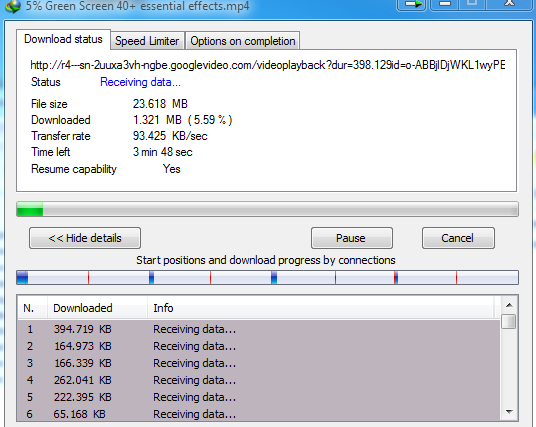Select connection row 4 with 262.041 KB
The image size is (536, 427).
click(259, 380)
